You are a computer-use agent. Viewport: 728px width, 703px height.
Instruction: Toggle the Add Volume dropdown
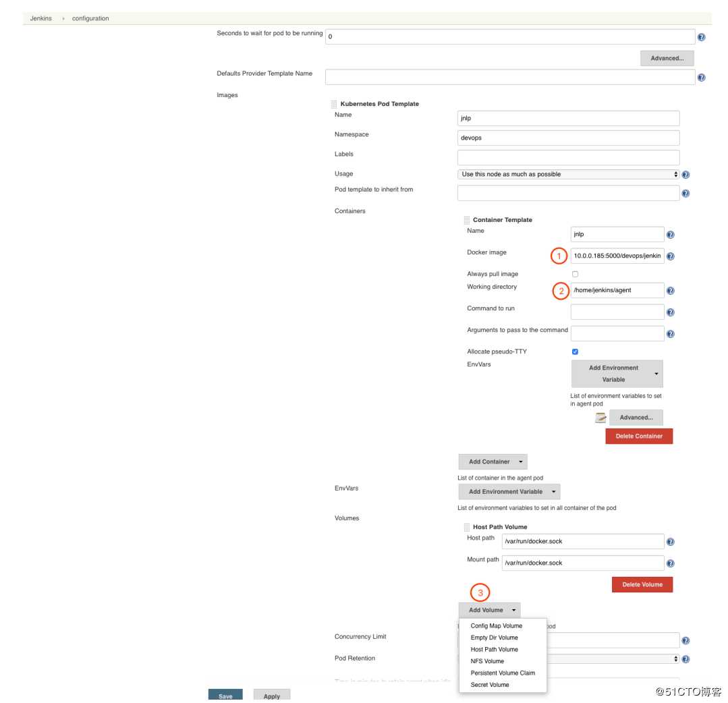click(x=489, y=610)
